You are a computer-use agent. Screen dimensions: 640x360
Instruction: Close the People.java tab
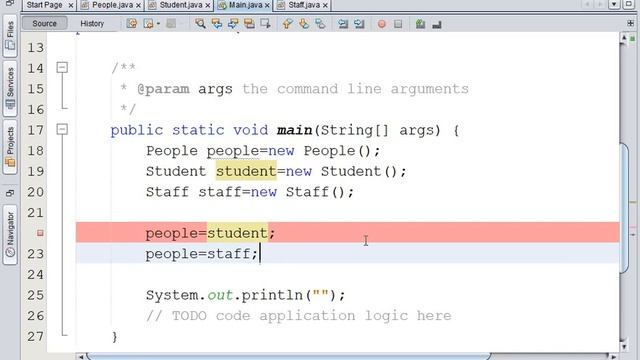click(x=138, y=5)
